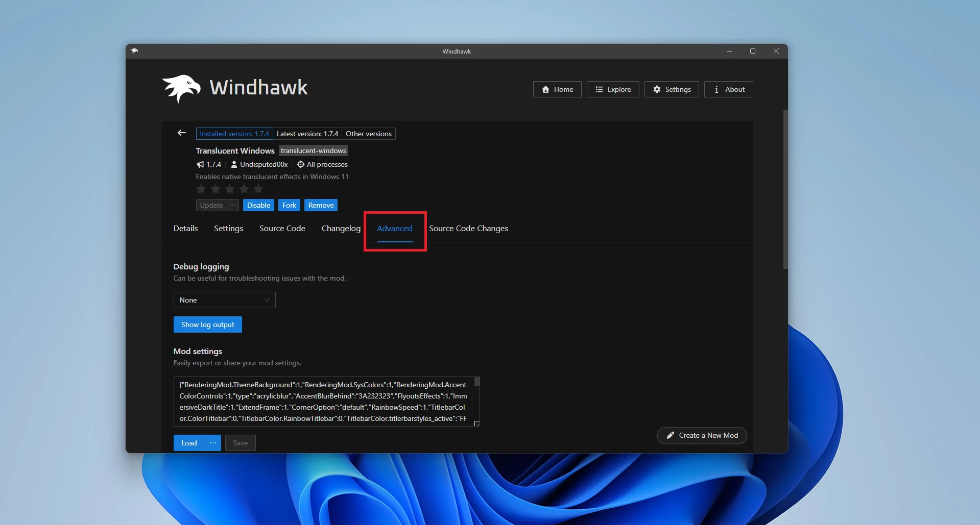This screenshot has width=980, height=525.
Task: Rate the mod three stars
Action: [230, 189]
